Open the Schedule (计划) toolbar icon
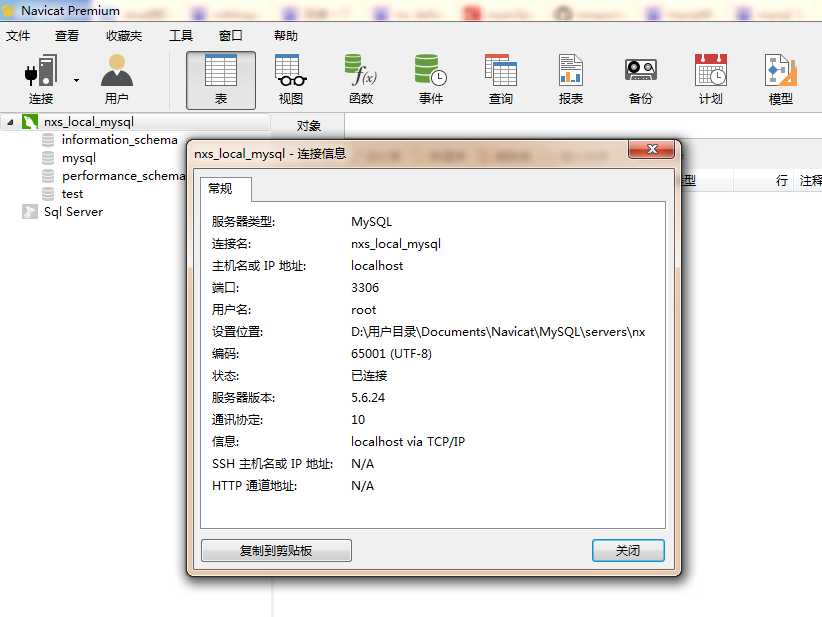The width and height of the screenshot is (822, 617). tap(710, 80)
